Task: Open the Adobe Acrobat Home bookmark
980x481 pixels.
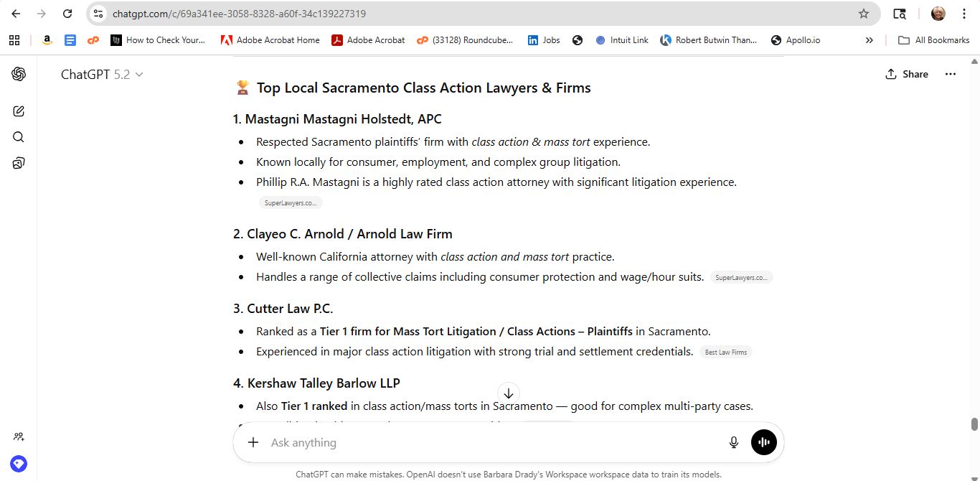Action: click(x=270, y=40)
